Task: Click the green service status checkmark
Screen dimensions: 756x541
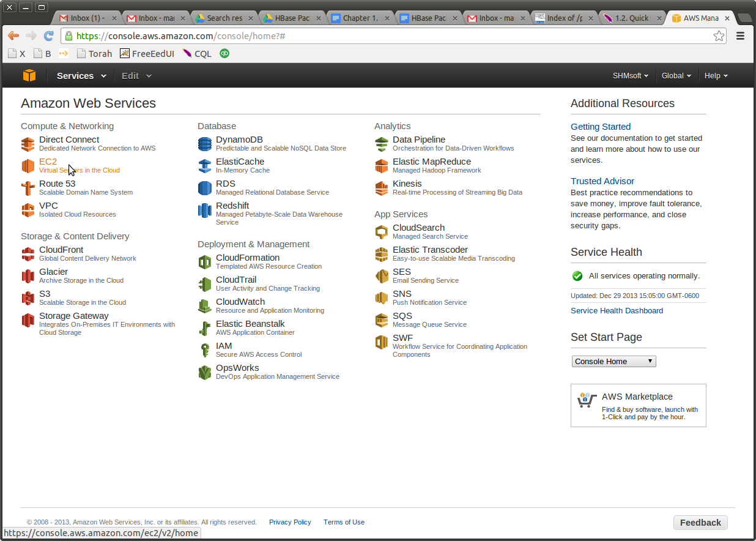Action: 577,276
